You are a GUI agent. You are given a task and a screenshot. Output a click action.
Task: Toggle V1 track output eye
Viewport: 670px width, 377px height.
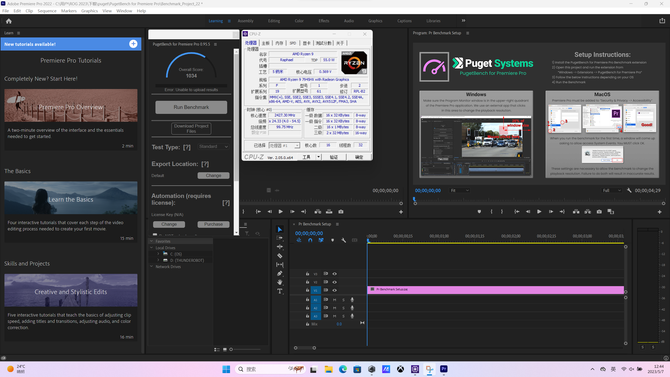(x=335, y=290)
